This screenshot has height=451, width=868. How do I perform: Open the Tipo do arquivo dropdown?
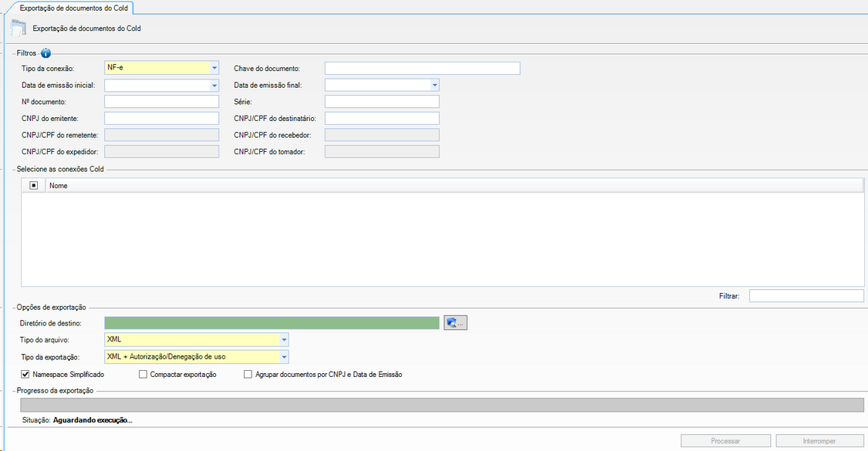click(284, 340)
